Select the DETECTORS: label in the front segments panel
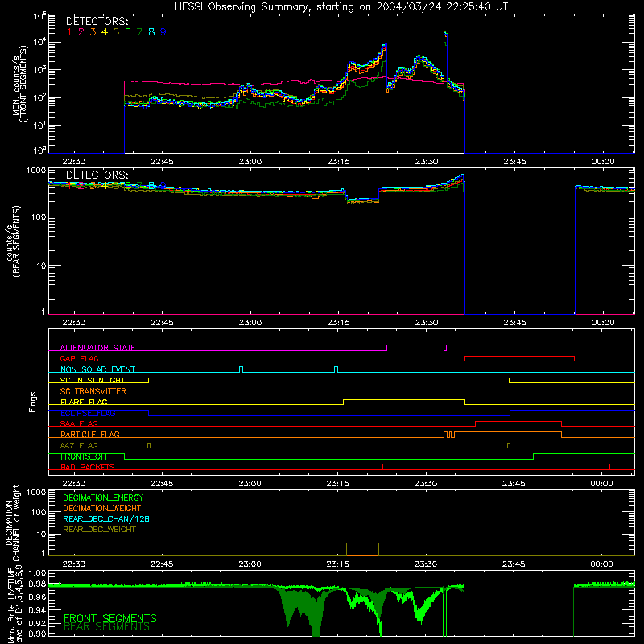This screenshot has height=644, width=644. [x=97, y=22]
